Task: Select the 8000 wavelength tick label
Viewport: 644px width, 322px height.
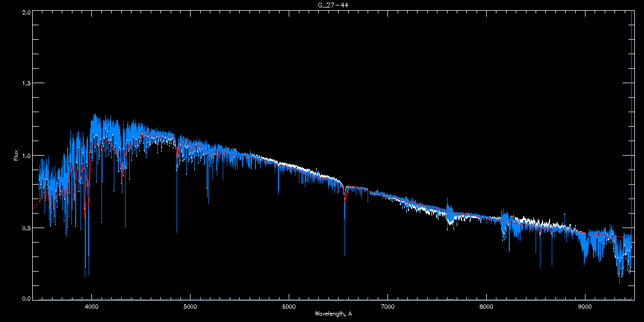Action: 486,307
